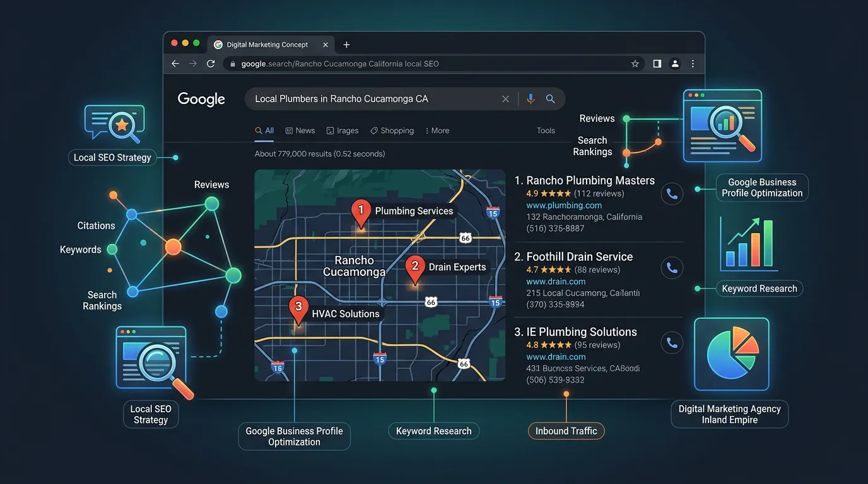
Task: Open the Tools button
Action: coord(546,130)
